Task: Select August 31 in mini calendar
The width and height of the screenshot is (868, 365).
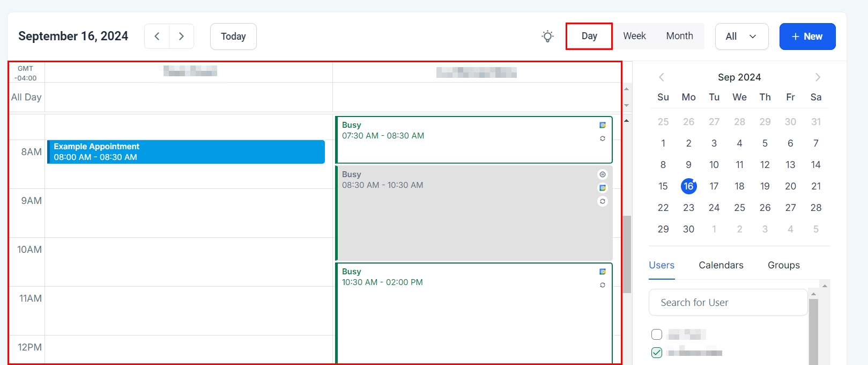Action: [816, 122]
